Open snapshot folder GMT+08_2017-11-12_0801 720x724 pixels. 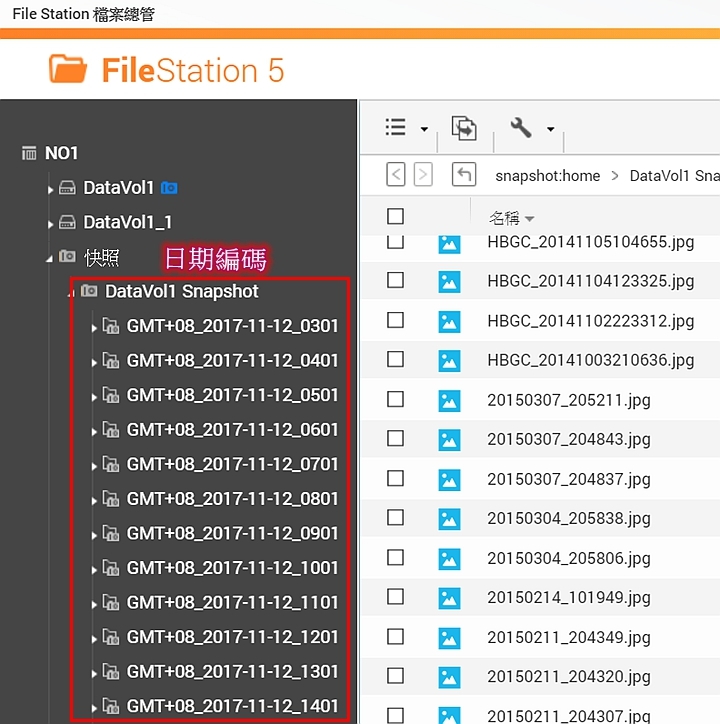pos(232,499)
